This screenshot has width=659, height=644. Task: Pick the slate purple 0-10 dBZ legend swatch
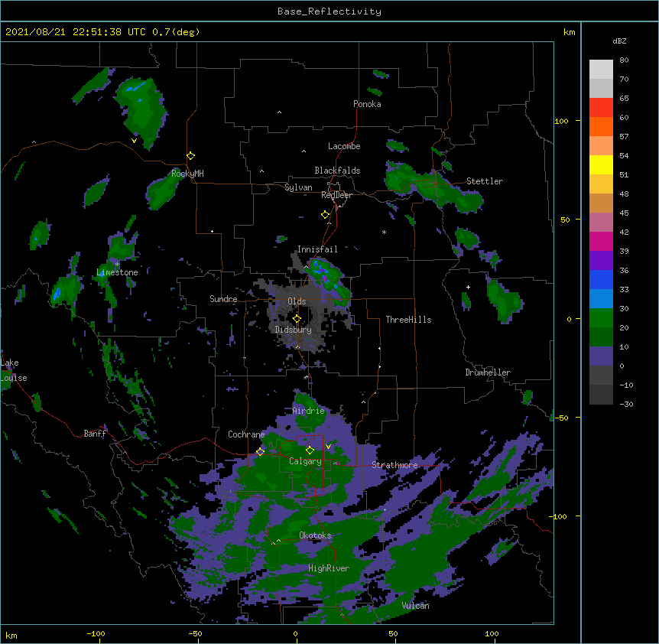[601, 356]
